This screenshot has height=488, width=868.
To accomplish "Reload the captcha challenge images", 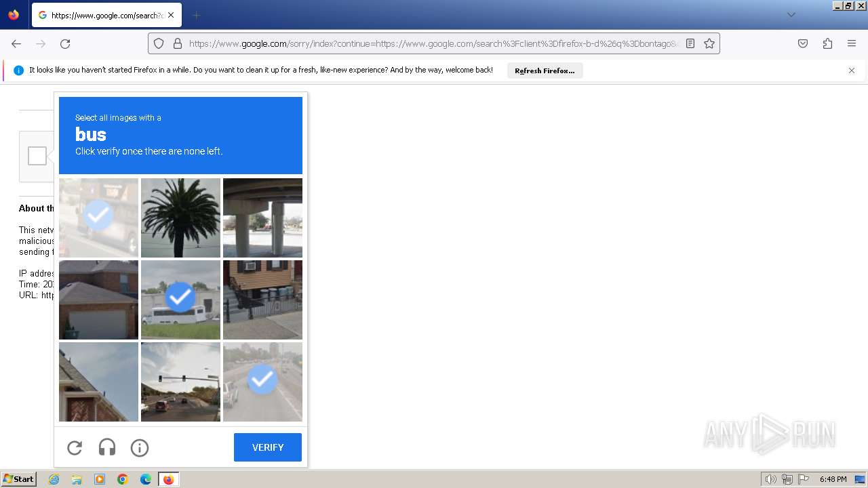I will pos(75,447).
